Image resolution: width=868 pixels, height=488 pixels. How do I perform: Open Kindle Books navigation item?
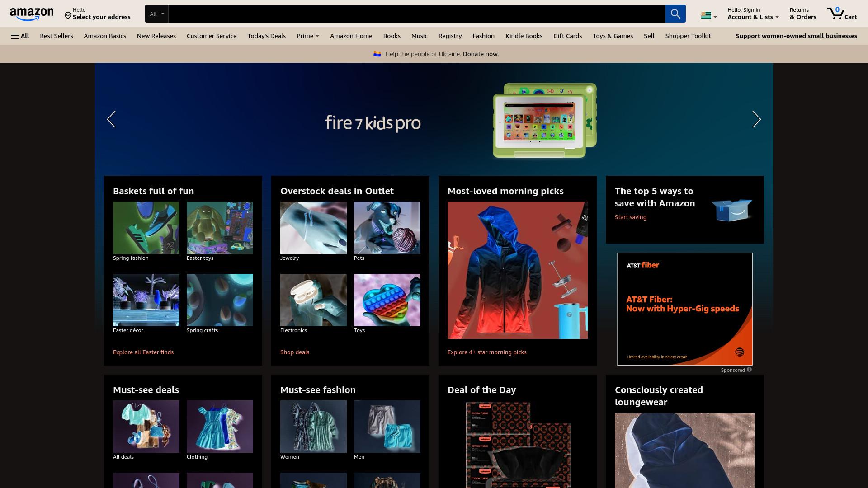[x=524, y=36]
